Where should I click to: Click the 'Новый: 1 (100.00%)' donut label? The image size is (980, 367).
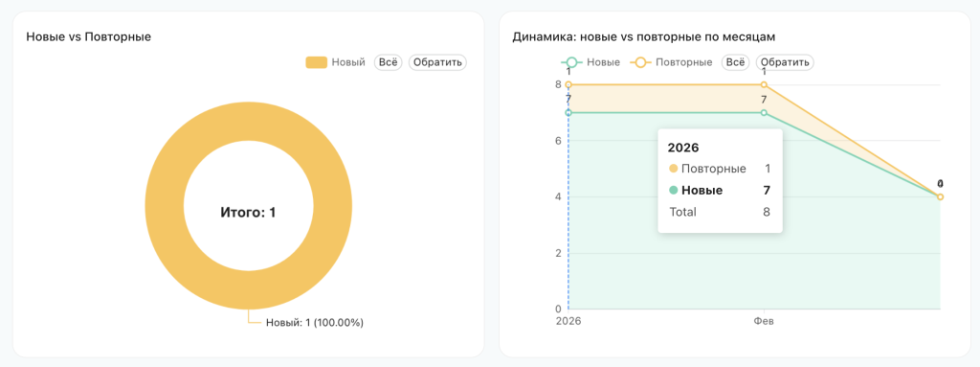(x=315, y=323)
